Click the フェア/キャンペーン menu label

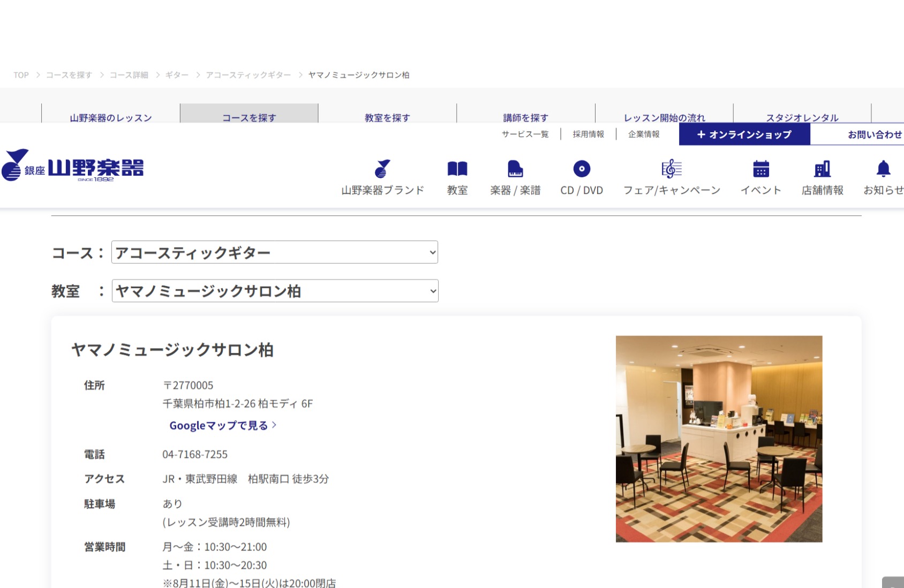tap(672, 190)
